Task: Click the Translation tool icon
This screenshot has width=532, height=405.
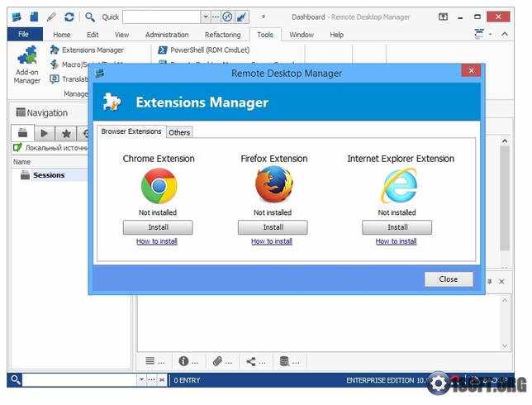Action: [54, 79]
